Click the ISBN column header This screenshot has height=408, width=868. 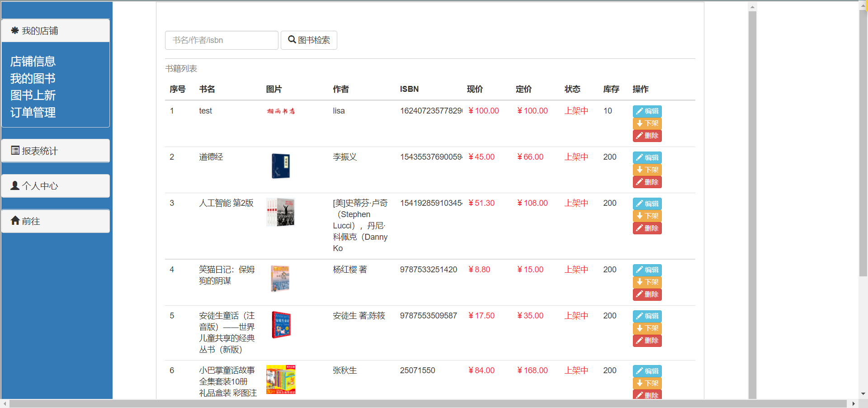pyautogui.click(x=409, y=89)
